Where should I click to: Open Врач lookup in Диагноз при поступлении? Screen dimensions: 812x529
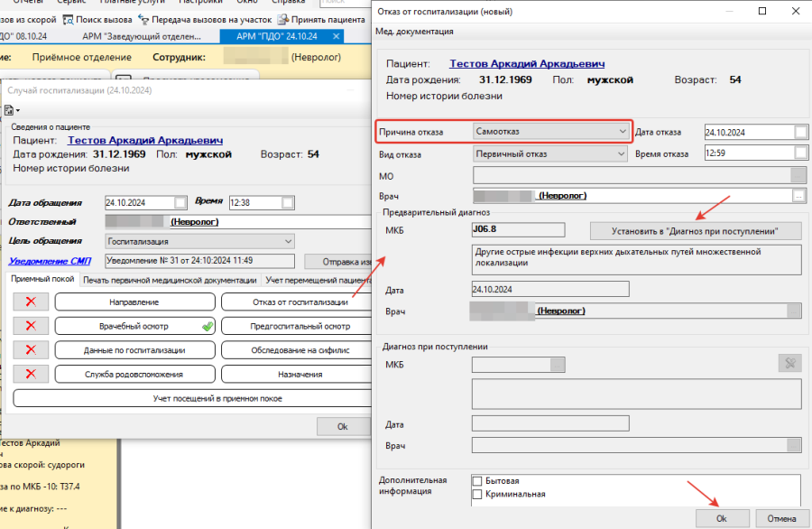tap(793, 445)
